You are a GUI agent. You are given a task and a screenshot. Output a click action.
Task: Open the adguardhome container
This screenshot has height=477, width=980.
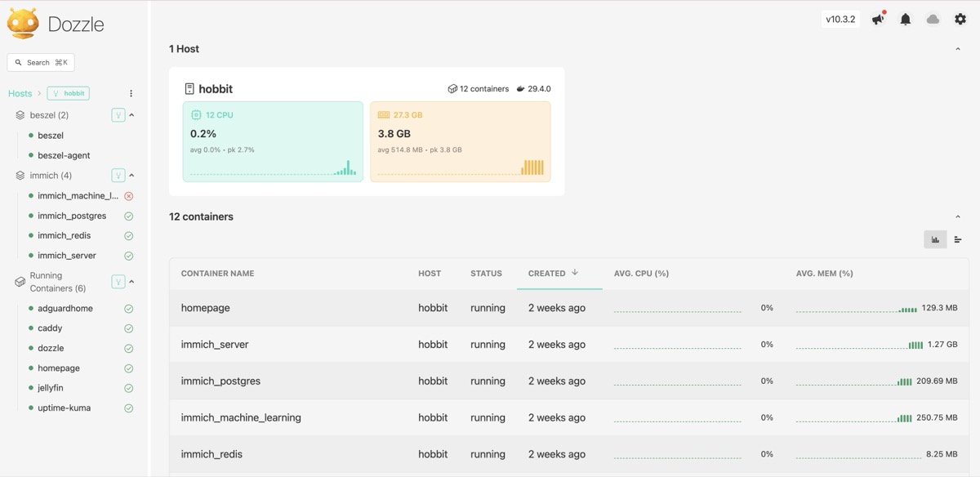pos(65,309)
